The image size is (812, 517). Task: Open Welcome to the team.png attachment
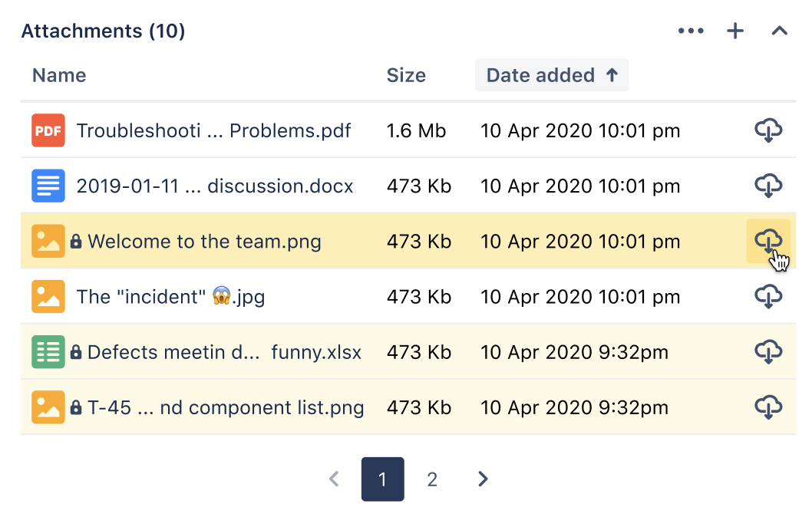[x=205, y=242]
